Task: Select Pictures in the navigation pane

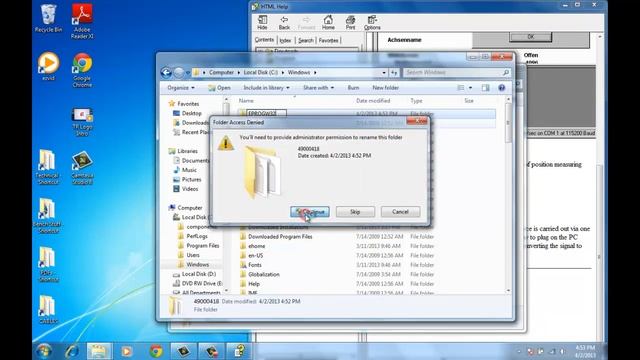Action: 191,180
